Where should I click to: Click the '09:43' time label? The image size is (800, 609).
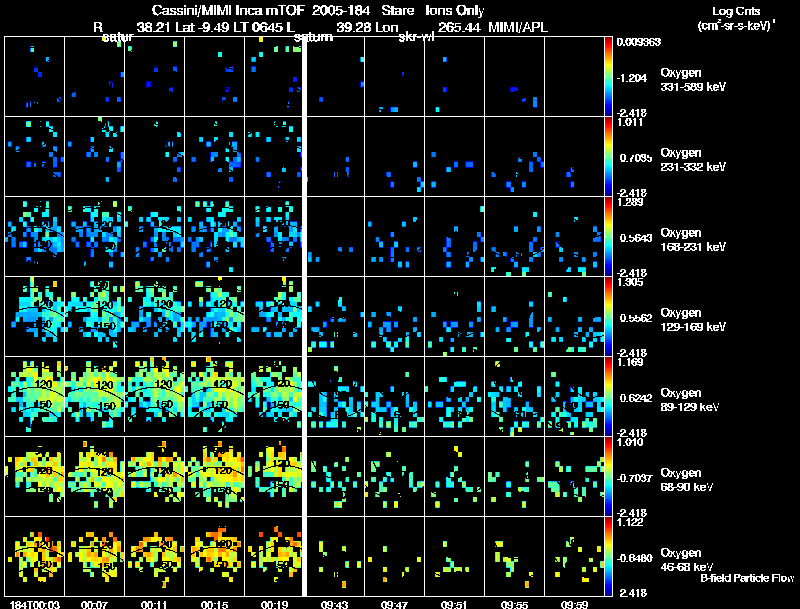tap(334, 604)
